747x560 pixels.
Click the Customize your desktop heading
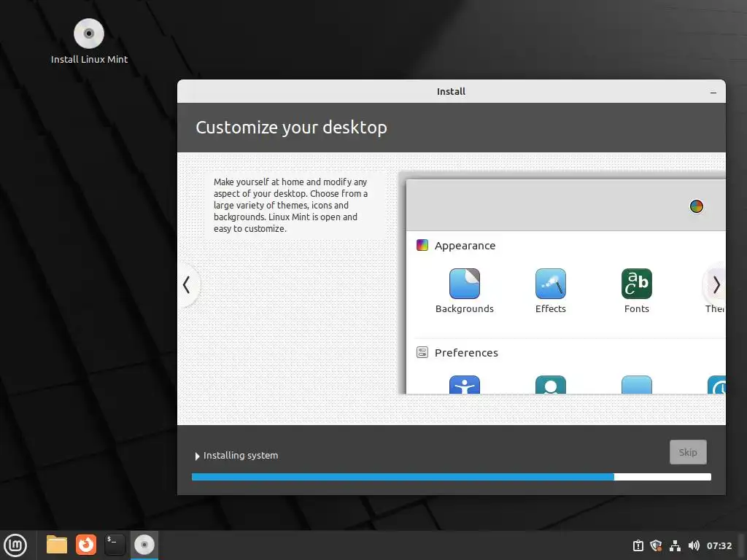coord(291,128)
